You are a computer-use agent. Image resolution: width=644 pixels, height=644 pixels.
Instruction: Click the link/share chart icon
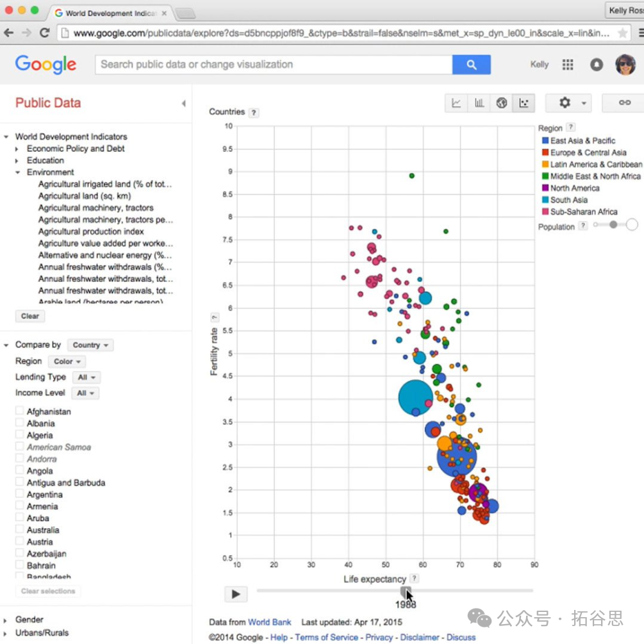point(624,103)
